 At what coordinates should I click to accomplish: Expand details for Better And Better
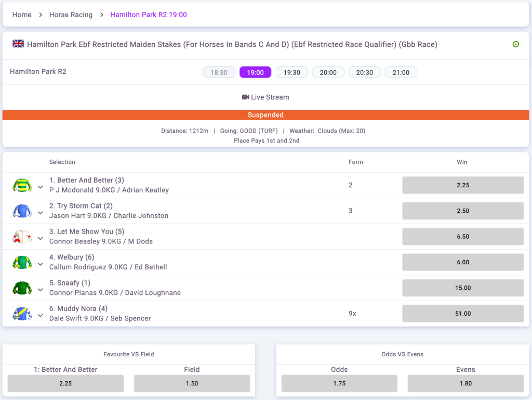[41, 186]
